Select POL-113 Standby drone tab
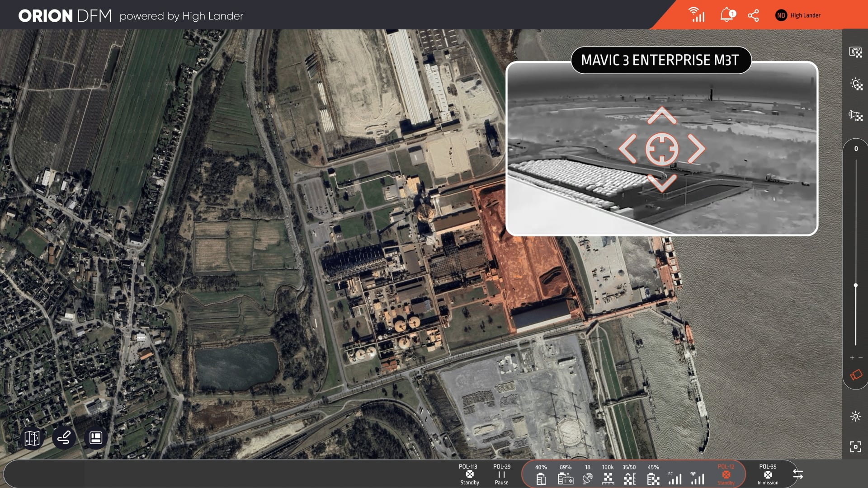 pos(469,474)
